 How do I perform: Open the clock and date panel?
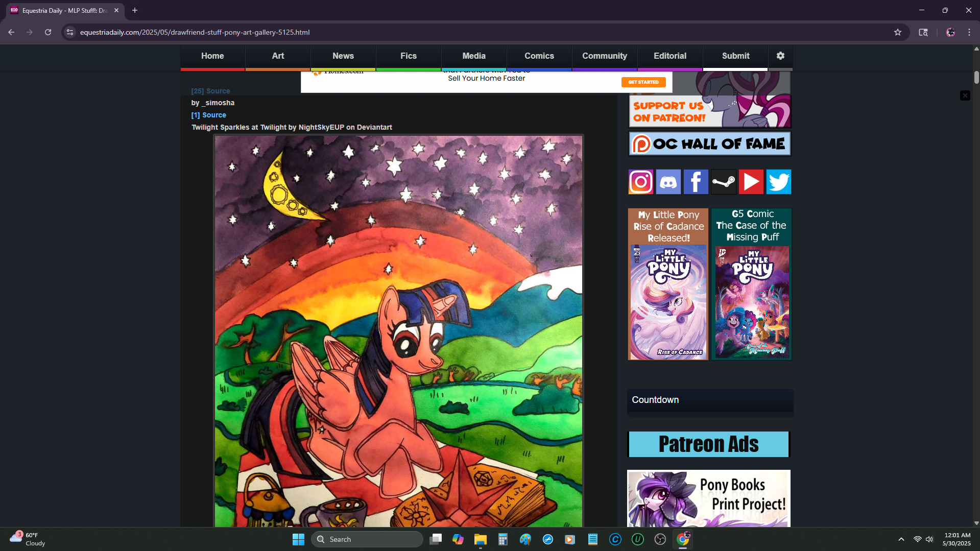957,539
